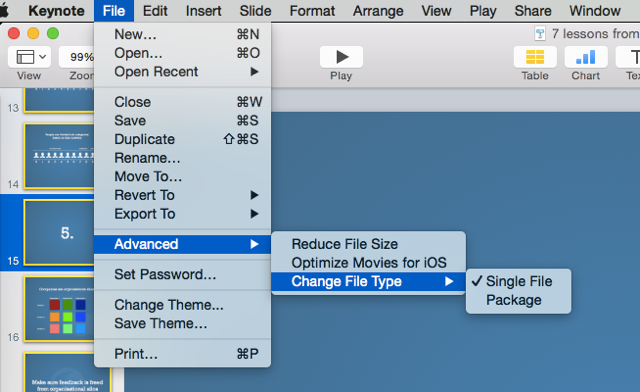This screenshot has height=392, width=640.
Task: Open the Share menu
Action: [533, 11]
